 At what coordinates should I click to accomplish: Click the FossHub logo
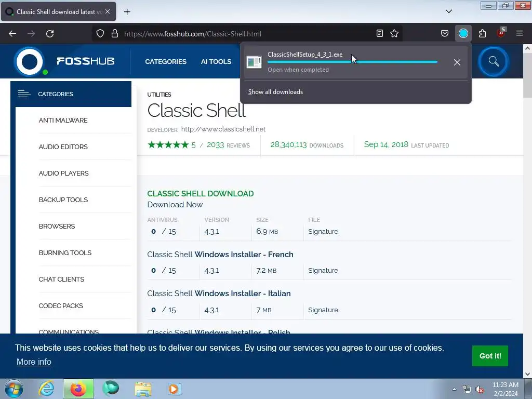click(x=64, y=61)
